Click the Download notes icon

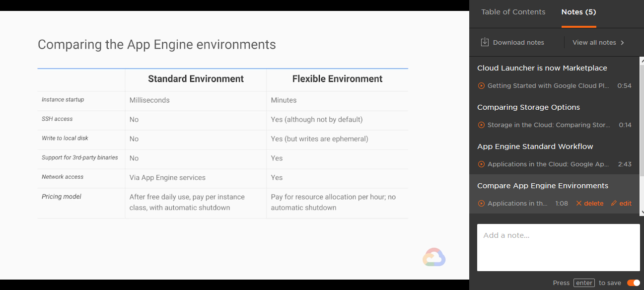click(485, 42)
